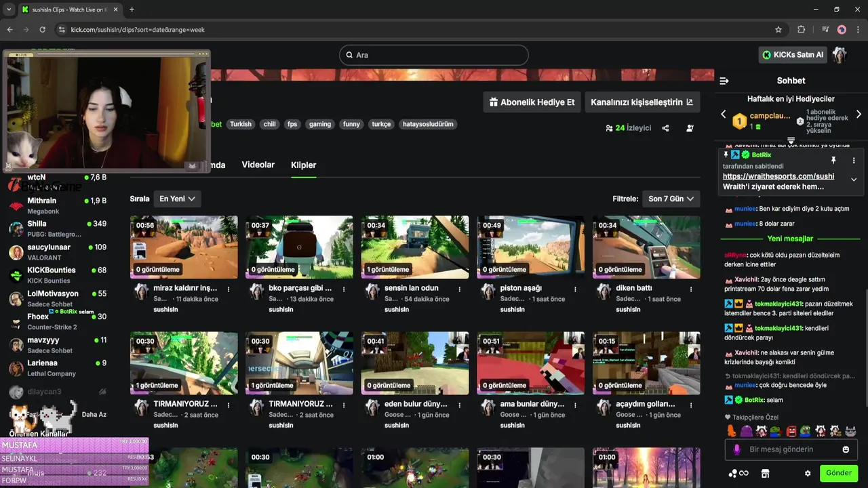Send message with Gönder button

[839, 473]
